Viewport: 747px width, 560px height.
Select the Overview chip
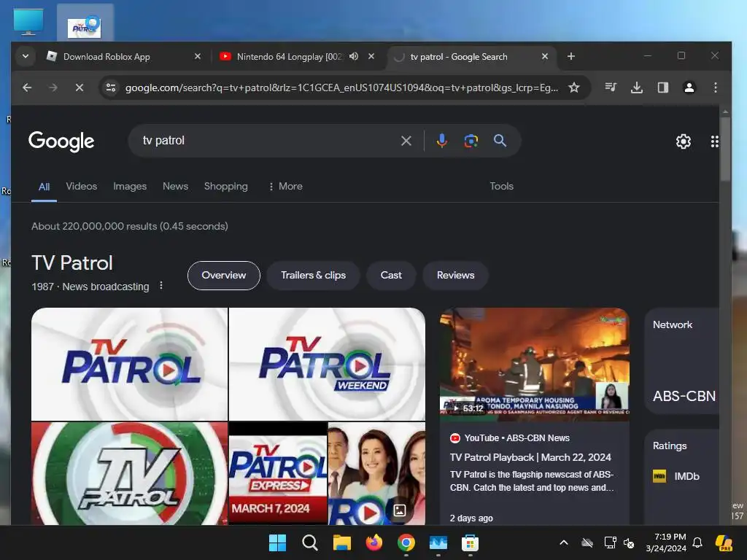coord(224,275)
